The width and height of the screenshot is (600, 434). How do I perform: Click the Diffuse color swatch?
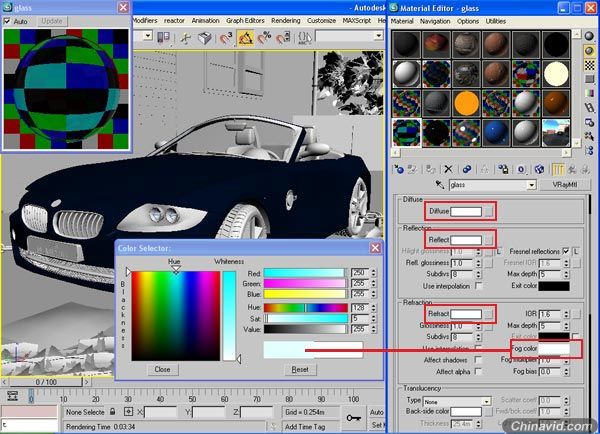466,211
